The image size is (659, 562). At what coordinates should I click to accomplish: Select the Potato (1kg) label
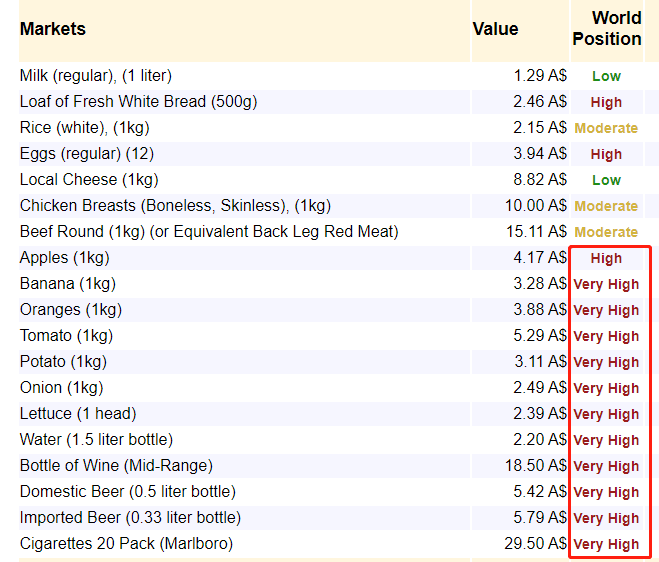pos(63,362)
